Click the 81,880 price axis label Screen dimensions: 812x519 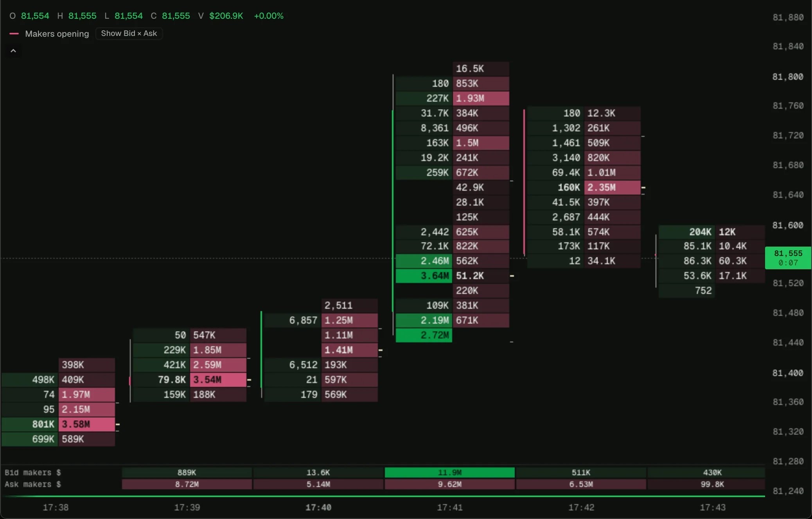tap(788, 17)
